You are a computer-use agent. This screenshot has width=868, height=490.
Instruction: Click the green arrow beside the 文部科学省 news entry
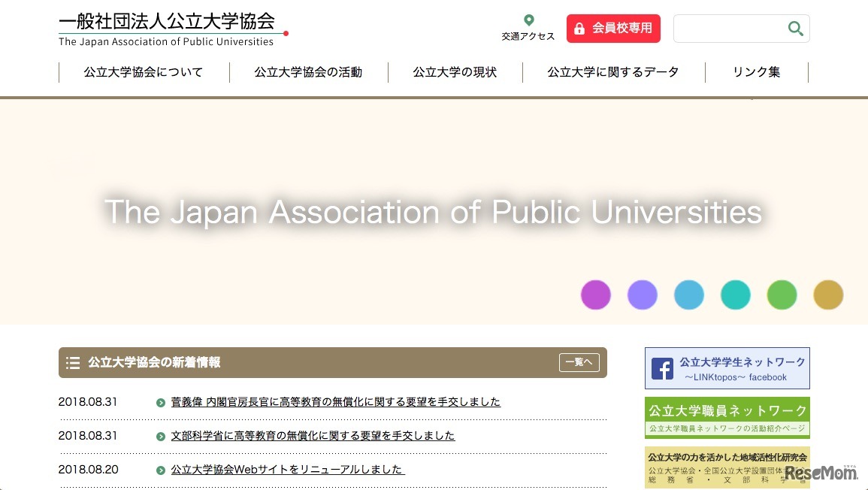[161, 435]
